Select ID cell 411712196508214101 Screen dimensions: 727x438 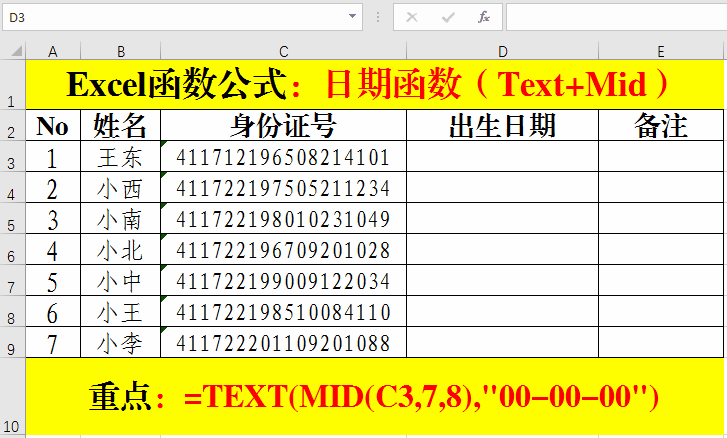pyautogui.click(x=283, y=156)
